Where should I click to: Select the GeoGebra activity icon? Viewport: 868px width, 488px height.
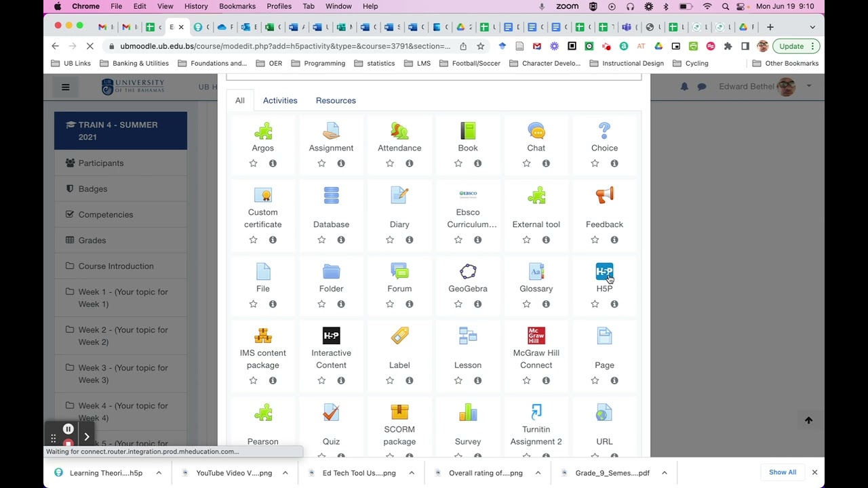coord(468,272)
